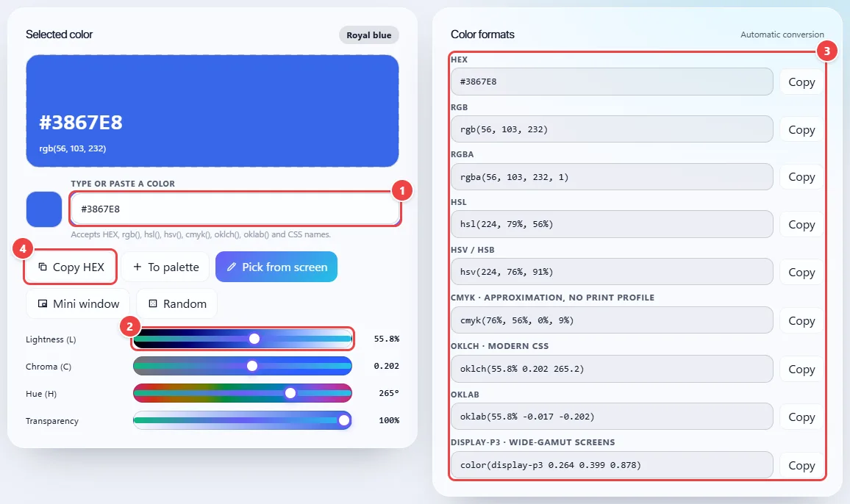
Task: Click the Lightness (L) slider handle
Action: tap(254, 339)
